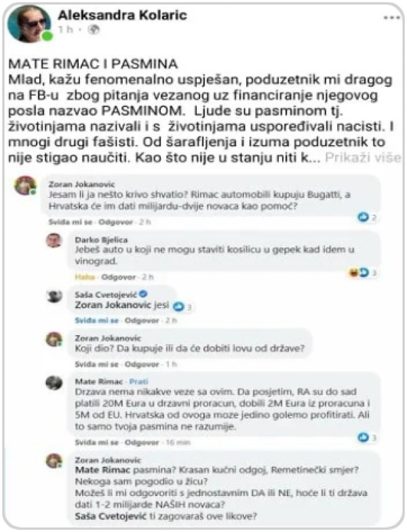Follow Mate Rimac using Prati
Viewport: 407px width, 532px height.
(138, 381)
